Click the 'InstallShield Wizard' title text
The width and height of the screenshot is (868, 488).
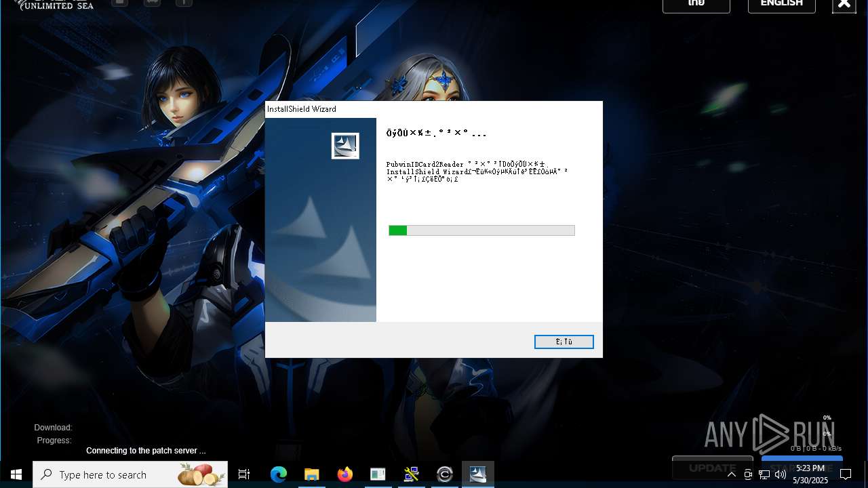(301, 109)
